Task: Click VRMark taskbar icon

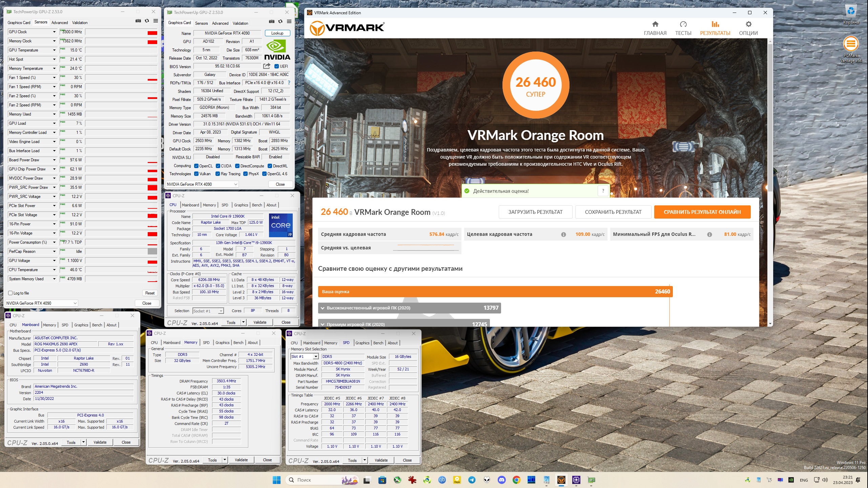Action: pyautogui.click(x=561, y=480)
